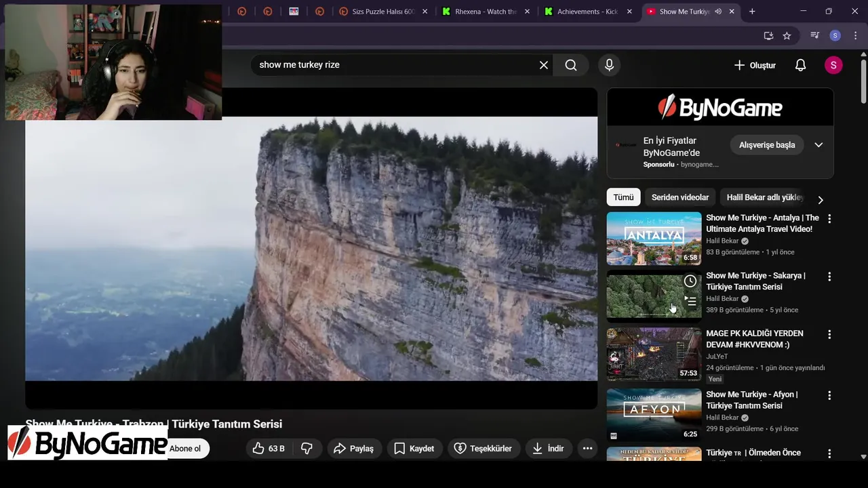Close the Rhexena tab

pos(529,12)
